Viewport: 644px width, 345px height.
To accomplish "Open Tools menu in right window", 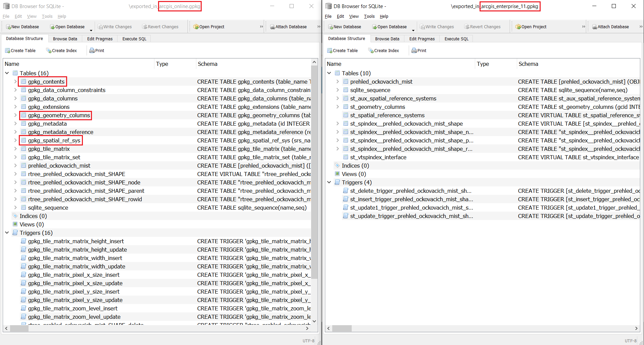I will point(369,16).
